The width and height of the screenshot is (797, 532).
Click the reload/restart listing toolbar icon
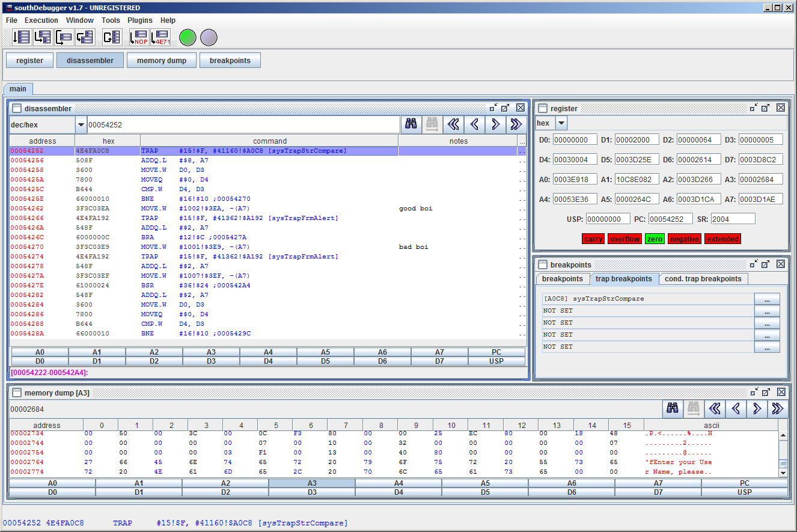point(111,37)
